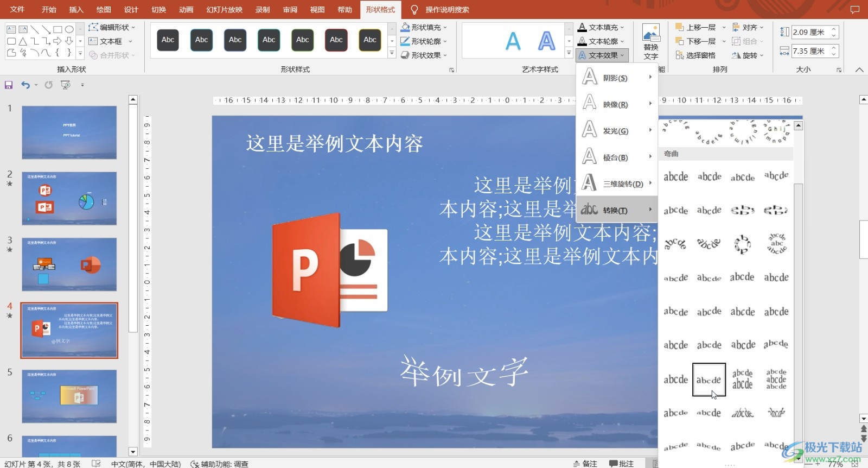Click Send Backward (下移一层) button

(697, 41)
